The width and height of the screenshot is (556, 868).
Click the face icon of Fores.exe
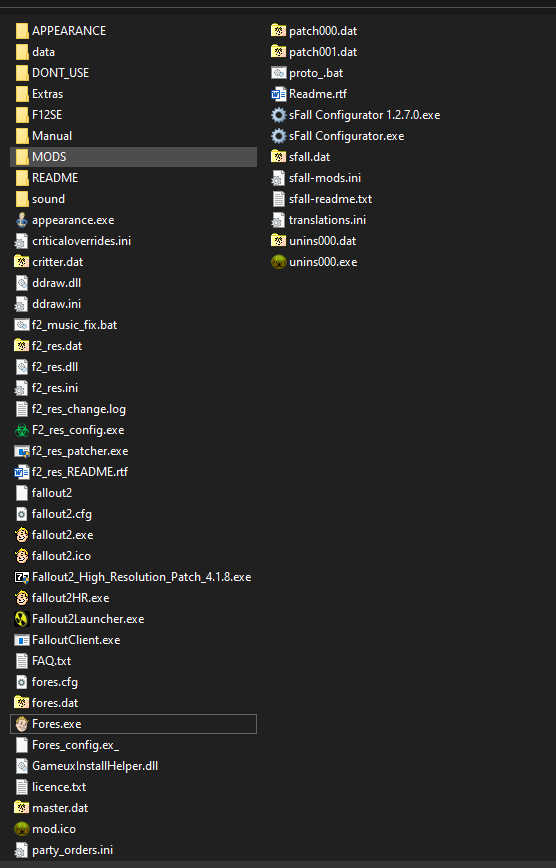pos(22,724)
